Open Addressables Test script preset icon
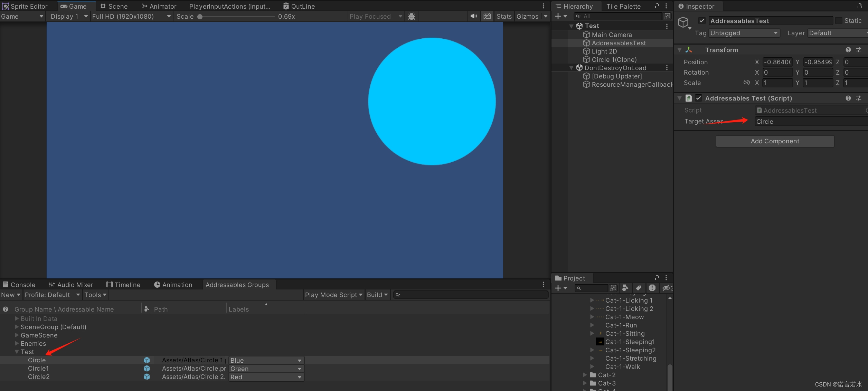Image resolution: width=868 pixels, height=391 pixels. pos(859,98)
